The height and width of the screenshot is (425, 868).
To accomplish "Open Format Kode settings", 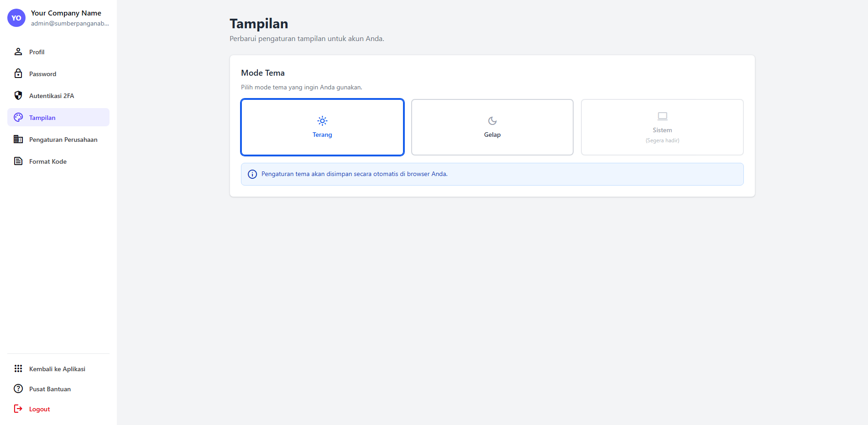I will 48,161.
